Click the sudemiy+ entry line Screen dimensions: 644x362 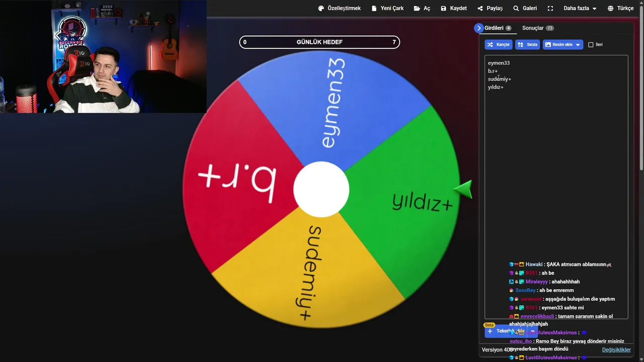click(499, 79)
